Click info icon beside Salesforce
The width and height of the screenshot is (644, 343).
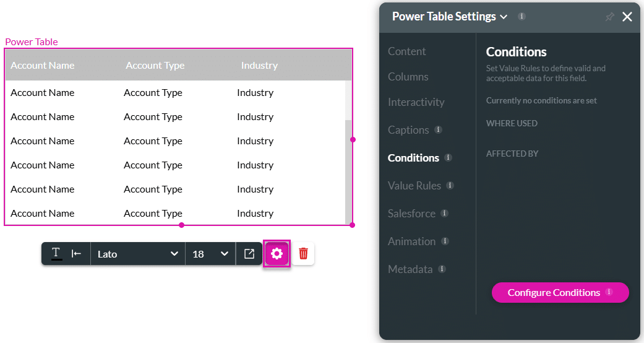click(444, 213)
